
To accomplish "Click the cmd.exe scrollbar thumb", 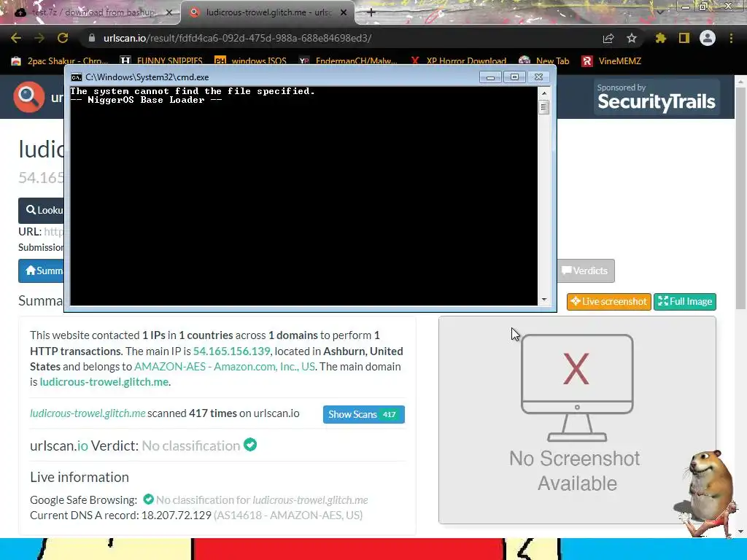I will tap(544, 107).
